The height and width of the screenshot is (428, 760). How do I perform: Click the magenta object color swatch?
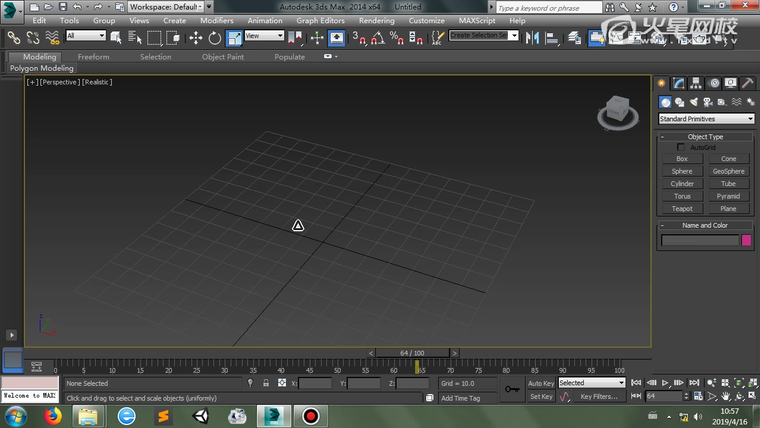pyautogui.click(x=746, y=240)
